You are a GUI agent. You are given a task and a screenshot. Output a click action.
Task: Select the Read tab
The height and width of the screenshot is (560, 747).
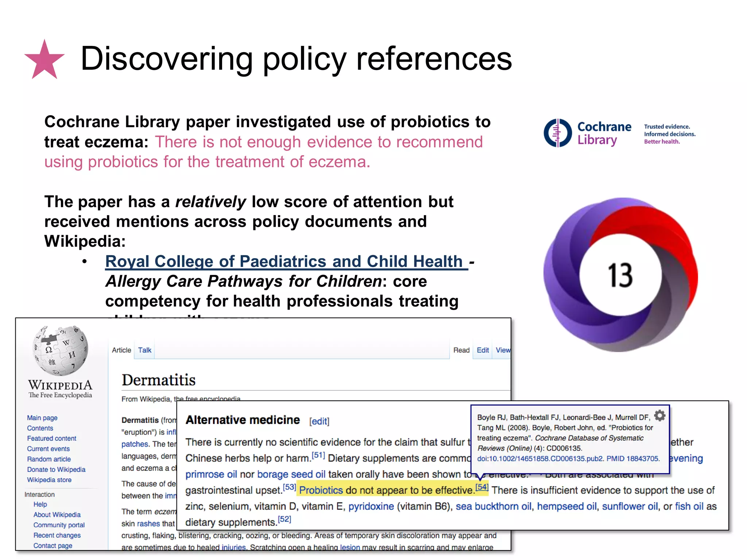(461, 350)
